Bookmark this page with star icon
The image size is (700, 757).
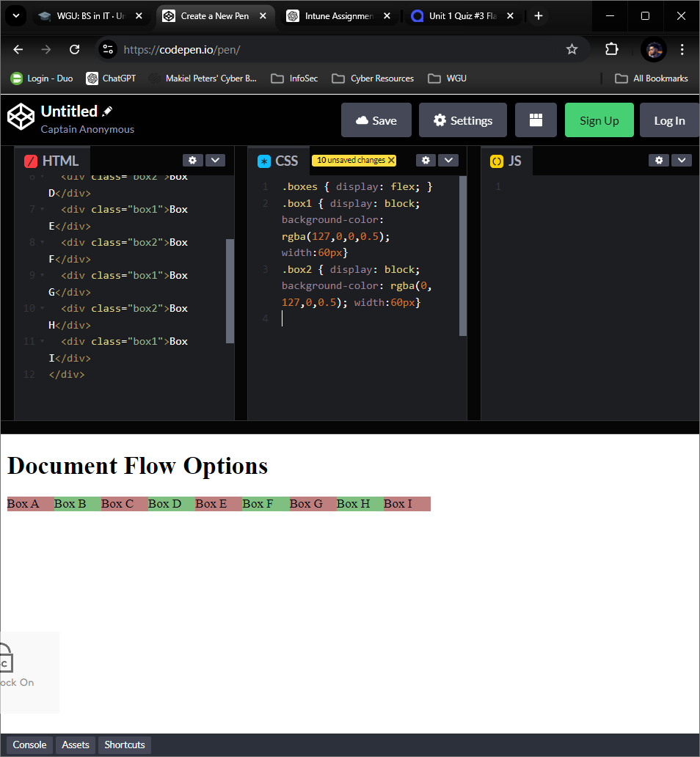[x=572, y=49]
